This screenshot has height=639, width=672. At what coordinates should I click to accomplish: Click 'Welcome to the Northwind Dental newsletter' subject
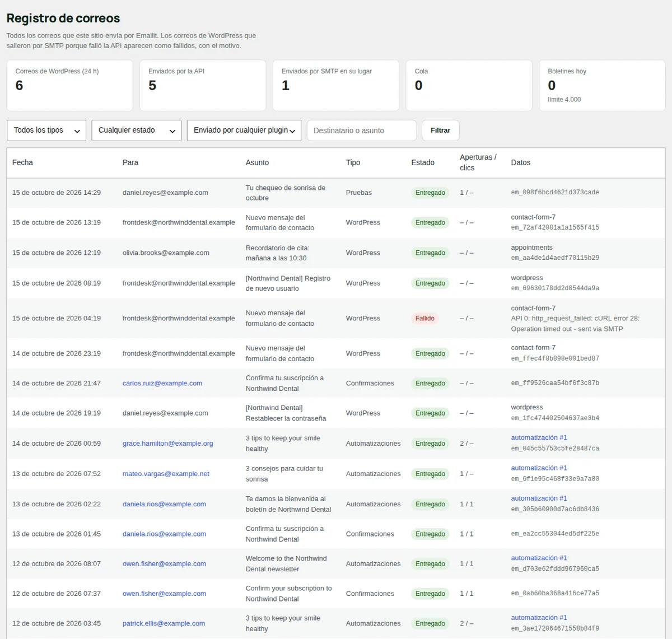286,563
